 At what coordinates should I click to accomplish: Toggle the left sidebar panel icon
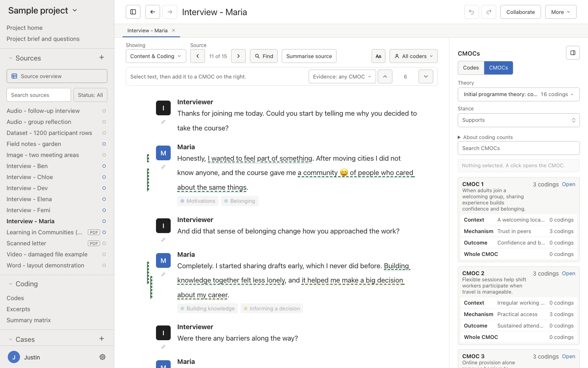point(133,12)
